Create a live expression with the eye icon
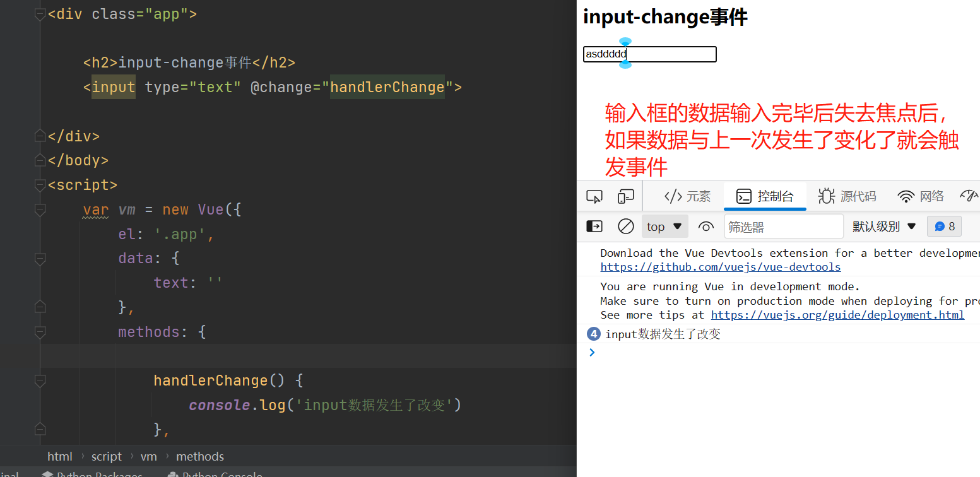Viewport: 980px width, 477px height. [706, 227]
